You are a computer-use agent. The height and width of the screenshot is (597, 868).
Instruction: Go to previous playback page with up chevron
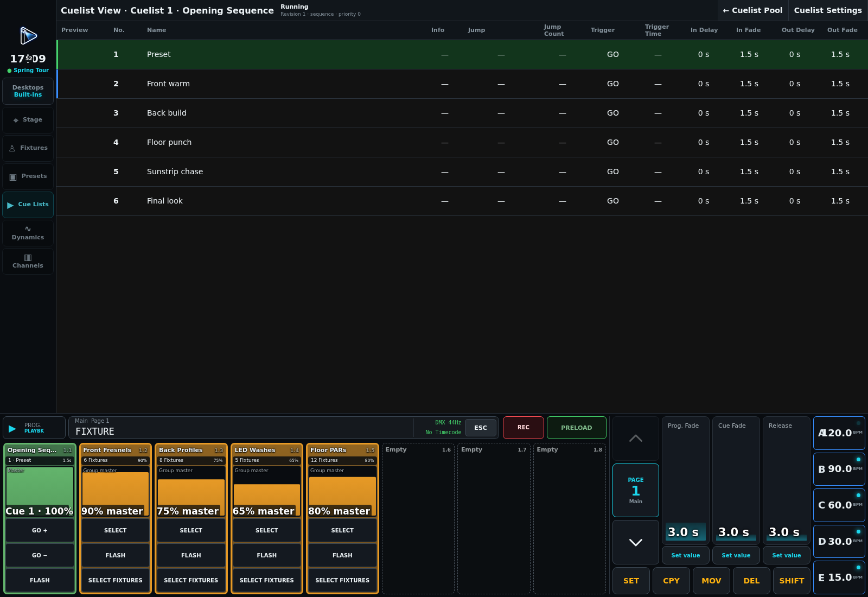coord(635,439)
